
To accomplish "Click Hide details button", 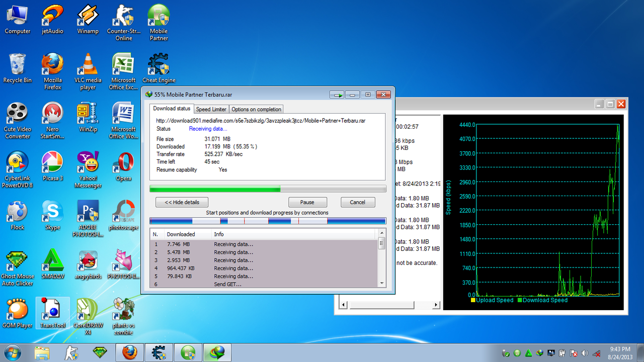I will click(182, 202).
